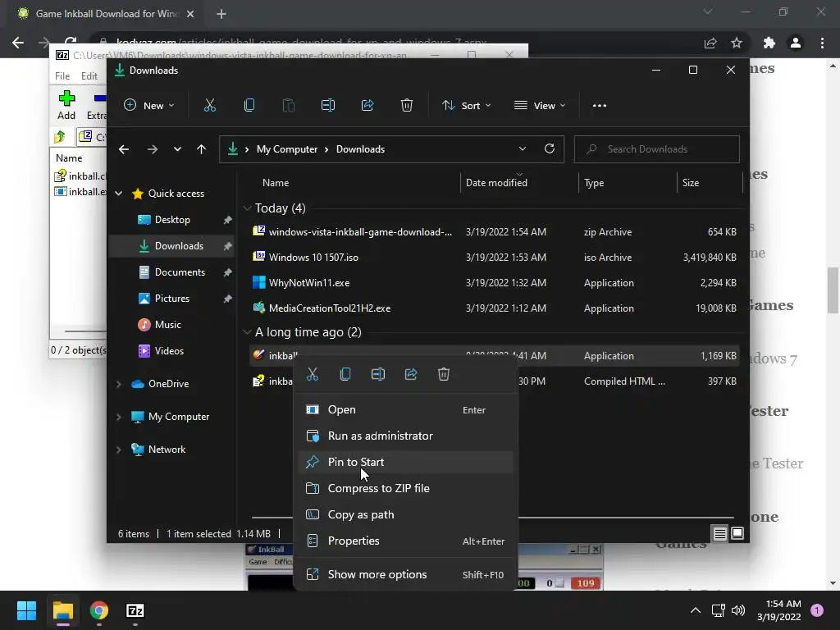
Task: Open Windows Start menu
Action: coord(26,610)
